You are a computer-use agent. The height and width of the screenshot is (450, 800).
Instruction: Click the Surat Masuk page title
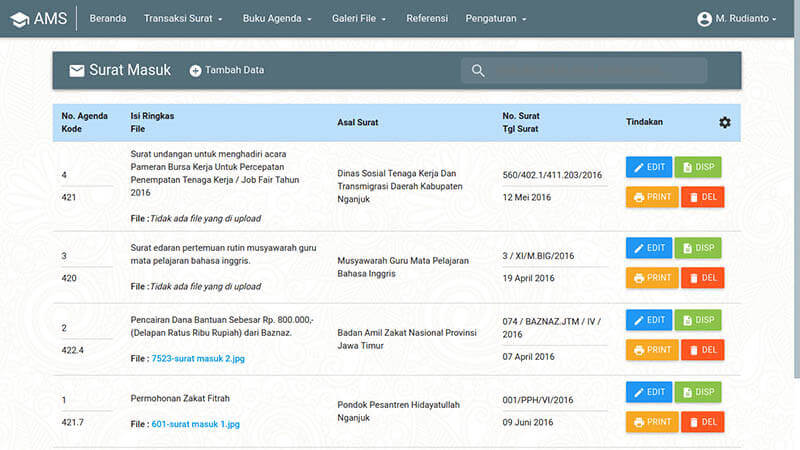coord(130,70)
